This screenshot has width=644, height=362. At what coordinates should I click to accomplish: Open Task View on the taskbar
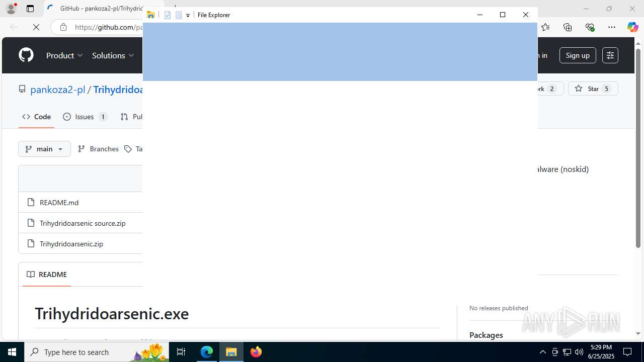tap(182, 352)
